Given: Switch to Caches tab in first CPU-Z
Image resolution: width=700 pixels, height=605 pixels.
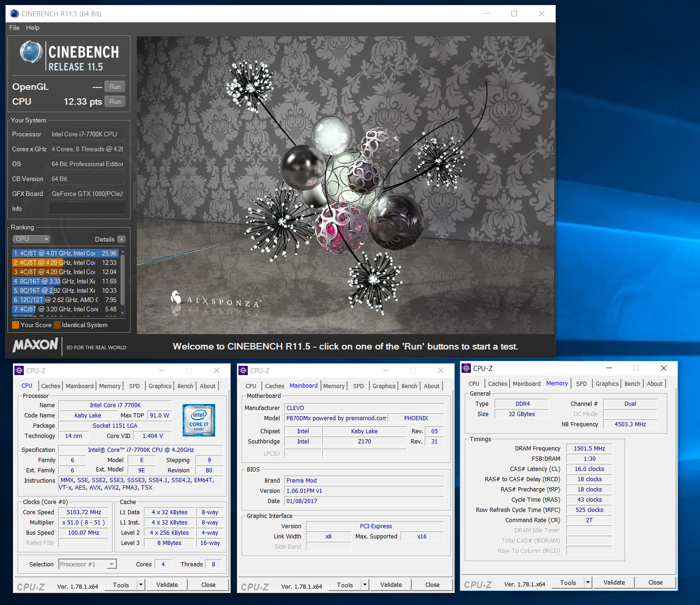Looking at the screenshot, I should [x=50, y=386].
